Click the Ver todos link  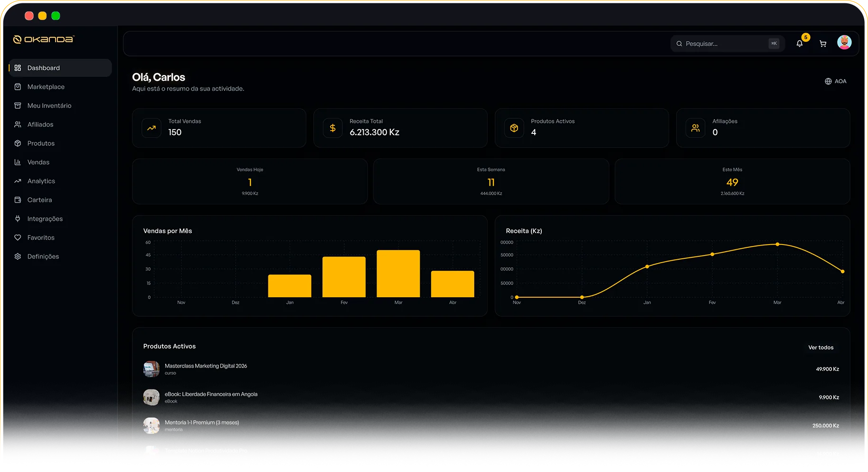click(821, 348)
